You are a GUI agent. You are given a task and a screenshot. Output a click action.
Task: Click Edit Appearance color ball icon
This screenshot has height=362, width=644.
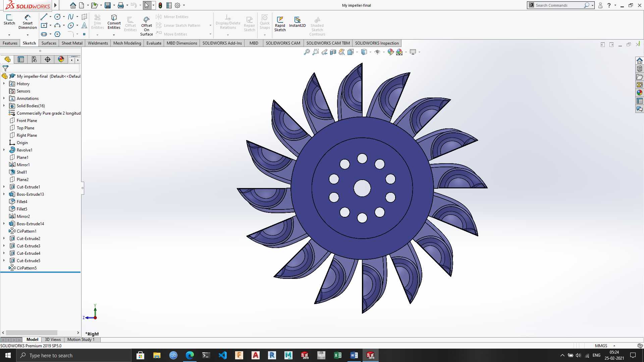390,52
